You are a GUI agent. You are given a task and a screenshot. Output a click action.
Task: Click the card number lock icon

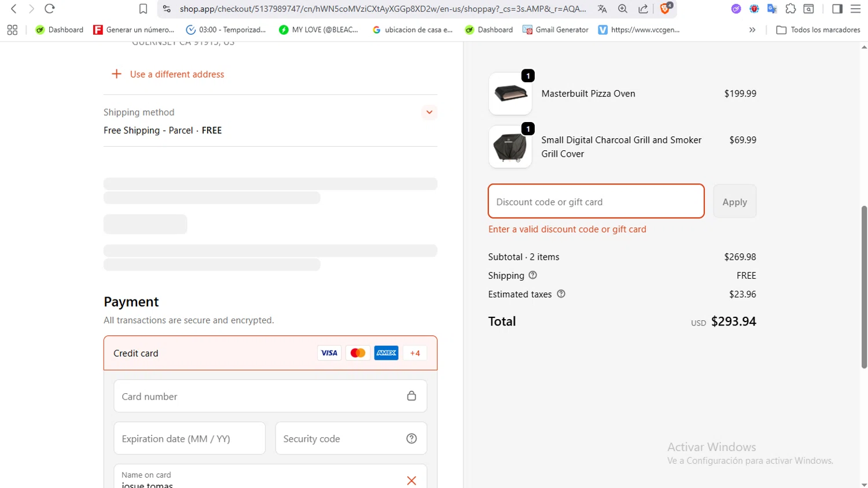coord(411,396)
